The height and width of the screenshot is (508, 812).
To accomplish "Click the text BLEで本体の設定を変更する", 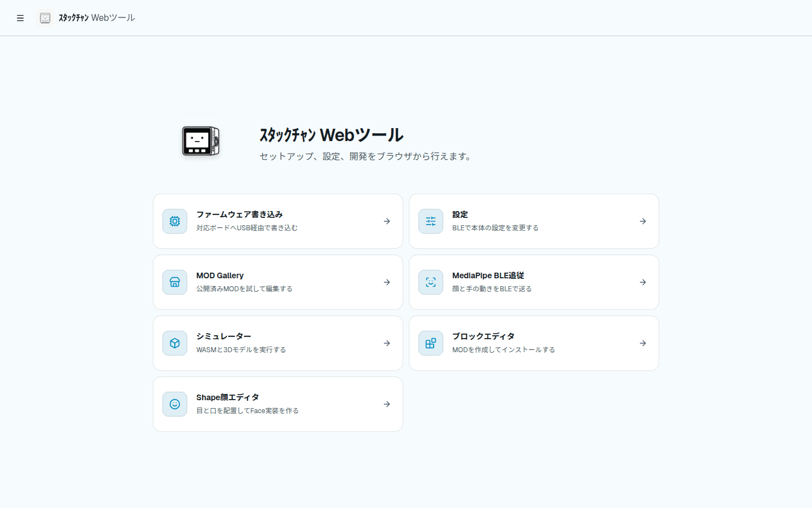I will pyautogui.click(x=495, y=228).
